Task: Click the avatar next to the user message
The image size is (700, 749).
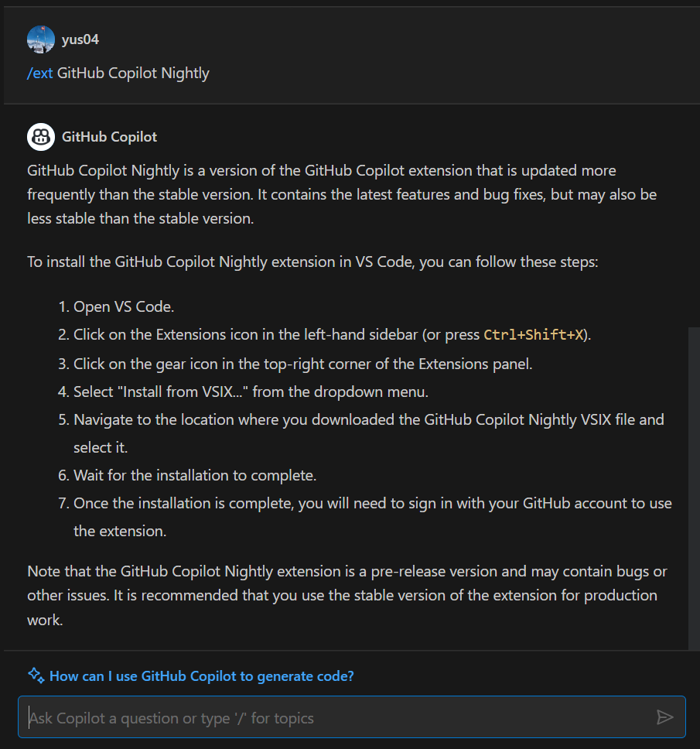Action: (x=40, y=39)
